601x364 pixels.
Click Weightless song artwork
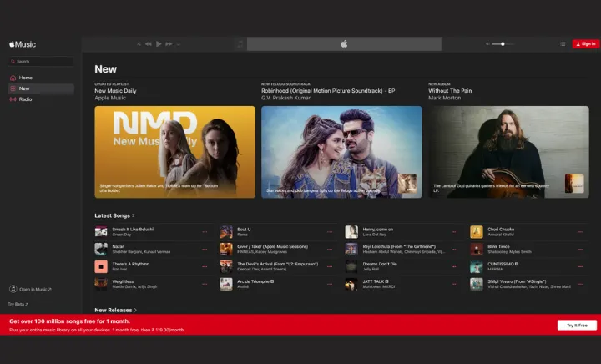coord(101,284)
